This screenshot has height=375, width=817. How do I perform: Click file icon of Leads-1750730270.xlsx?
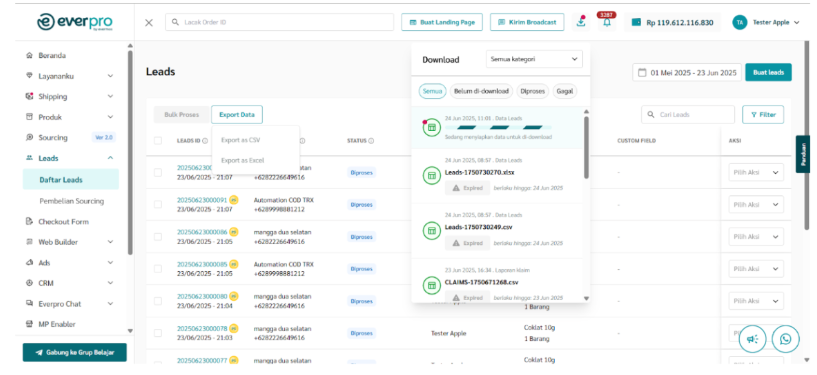(431, 176)
